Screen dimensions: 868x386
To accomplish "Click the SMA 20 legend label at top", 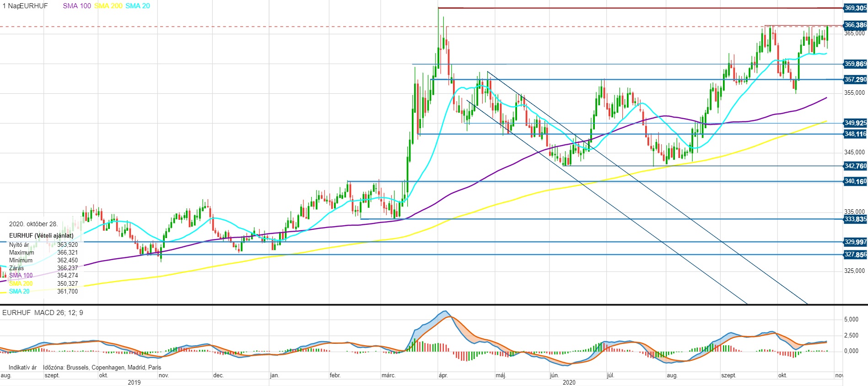I will [x=138, y=6].
